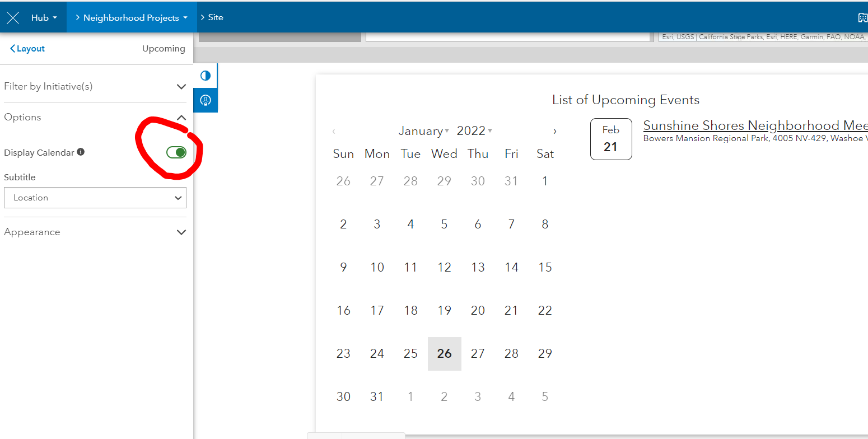Open the January month selector
This screenshot has height=439, width=868.
coord(423,131)
